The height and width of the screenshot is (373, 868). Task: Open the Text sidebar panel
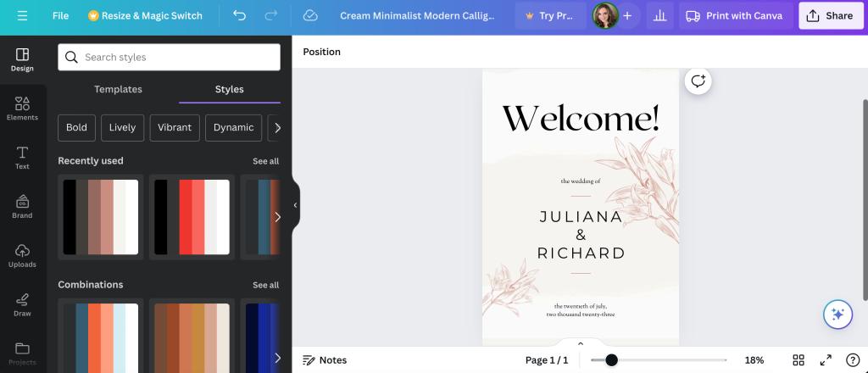tap(22, 158)
